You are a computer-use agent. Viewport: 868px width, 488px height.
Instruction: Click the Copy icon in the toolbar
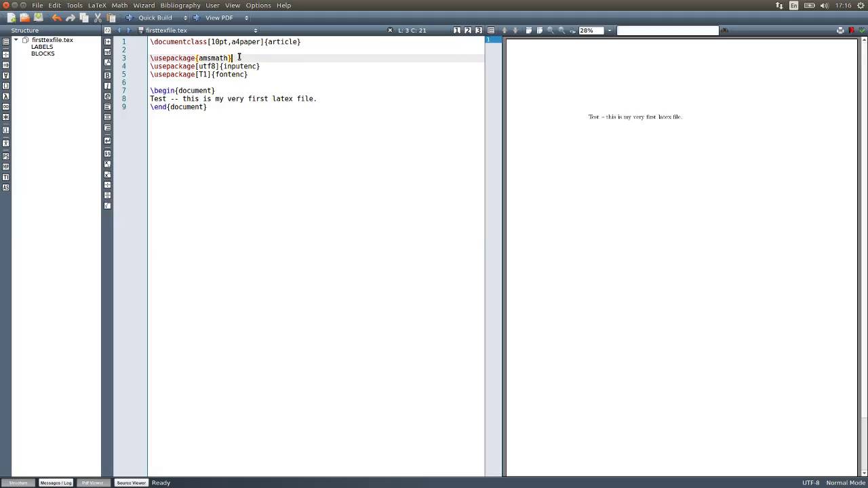[x=84, y=18]
